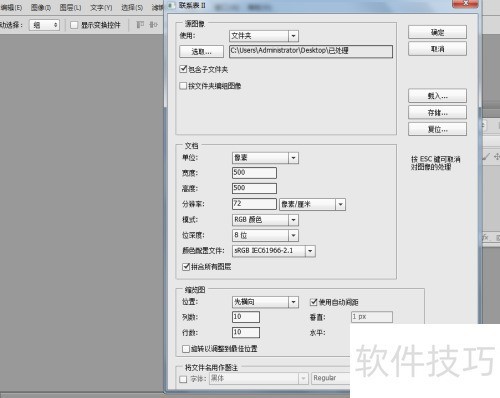500x398 pixels.
Task: Click the 行数 input field
Action: pos(246,332)
